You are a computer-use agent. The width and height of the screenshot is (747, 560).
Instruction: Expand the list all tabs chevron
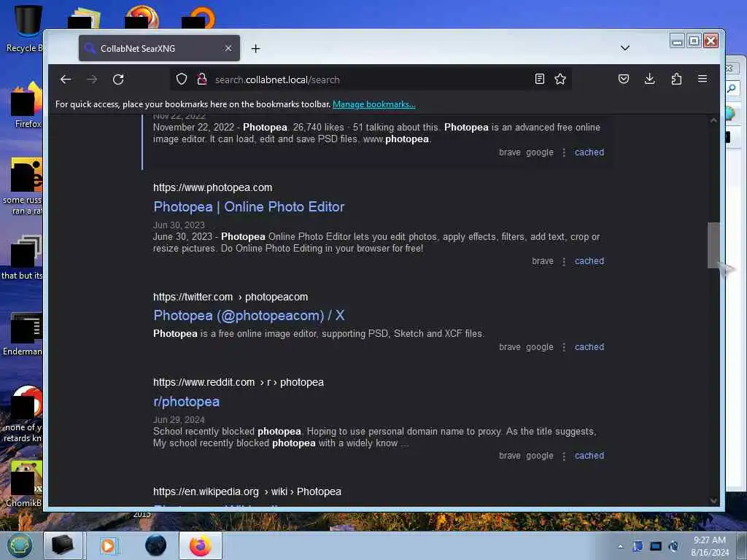[625, 48]
